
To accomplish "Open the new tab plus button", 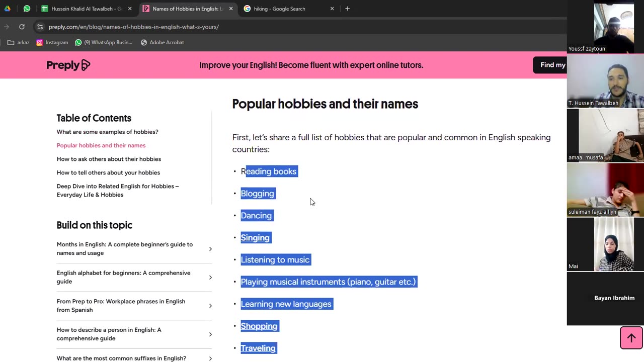I will pos(347,9).
